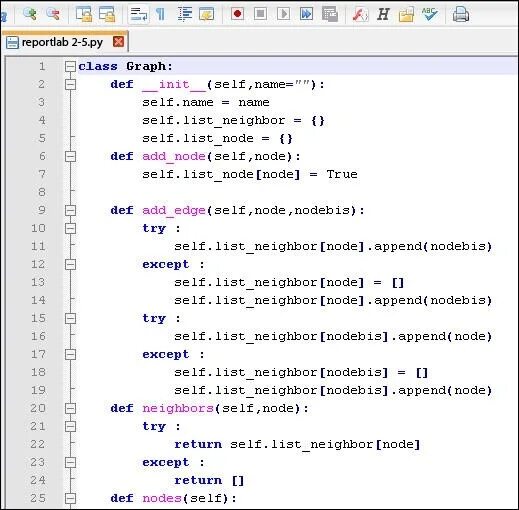The height and width of the screenshot is (510, 519).
Task: Click the 'add_node' function name
Action: [x=174, y=156]
